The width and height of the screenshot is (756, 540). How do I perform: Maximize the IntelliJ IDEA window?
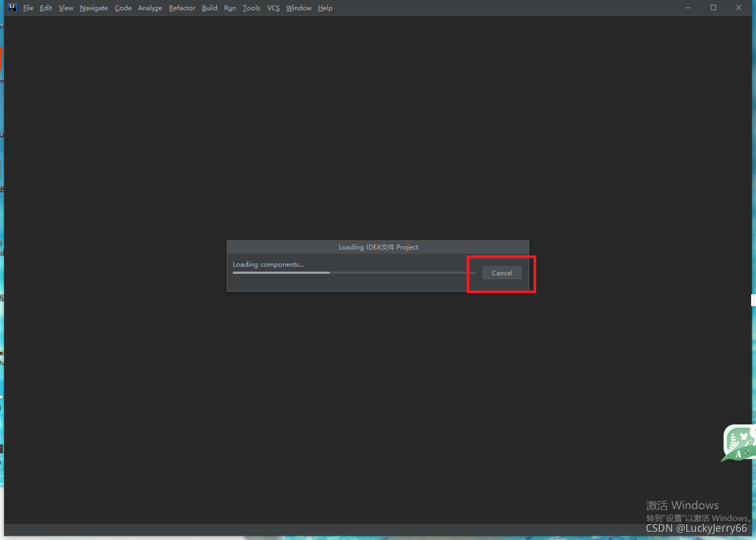tap(713, 8)
